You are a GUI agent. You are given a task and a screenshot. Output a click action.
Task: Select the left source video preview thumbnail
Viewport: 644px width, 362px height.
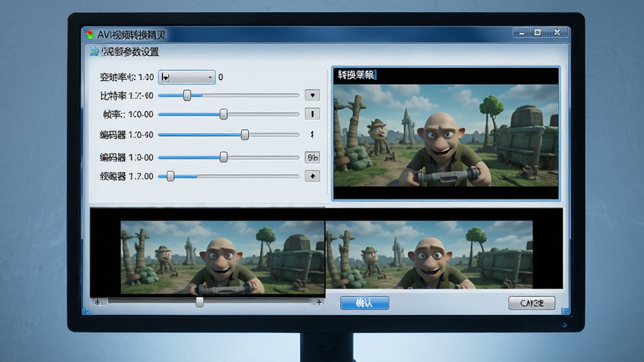tap(222, 257)
